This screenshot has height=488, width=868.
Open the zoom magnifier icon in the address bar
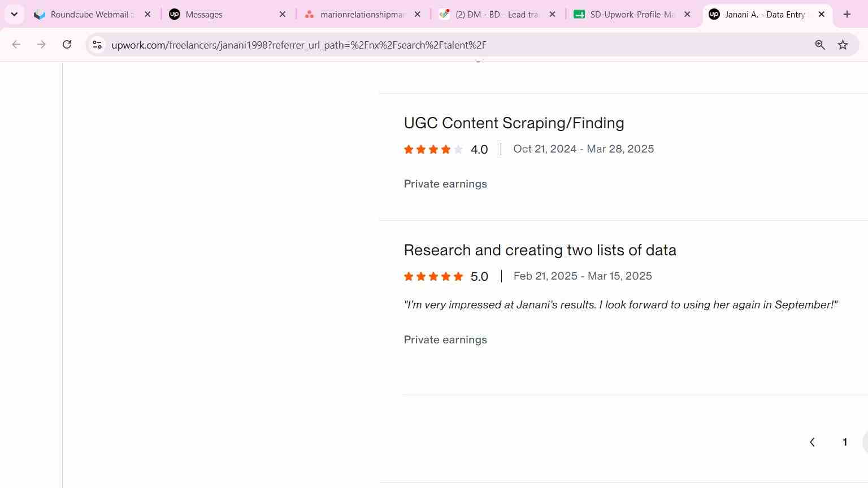coord(820,45)
